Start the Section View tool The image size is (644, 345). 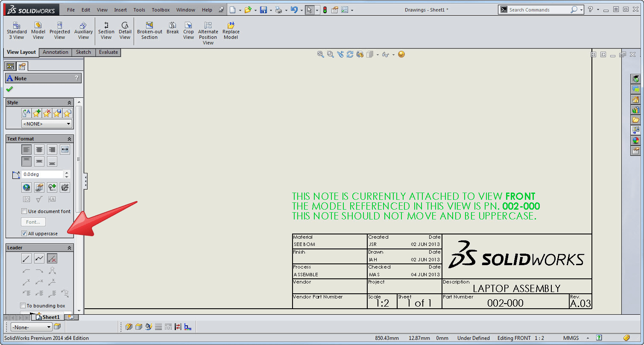(106, 31)
